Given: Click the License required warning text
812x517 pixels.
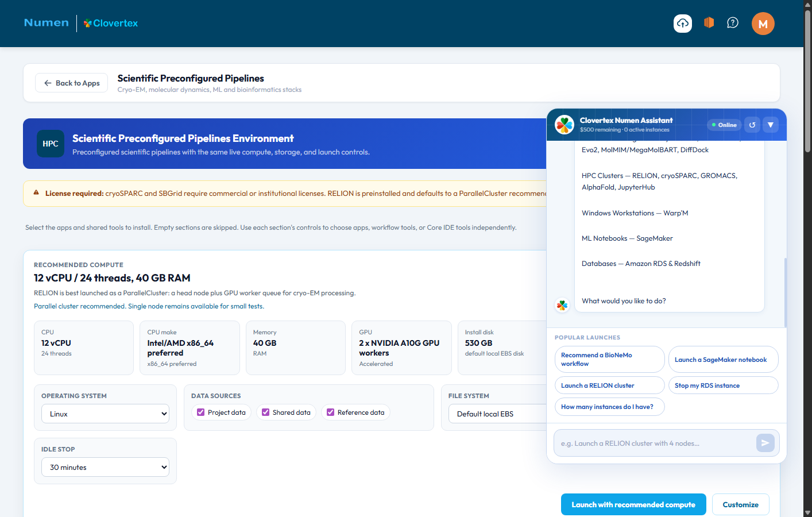Looking at the screenshot, I should click(296, 194).
